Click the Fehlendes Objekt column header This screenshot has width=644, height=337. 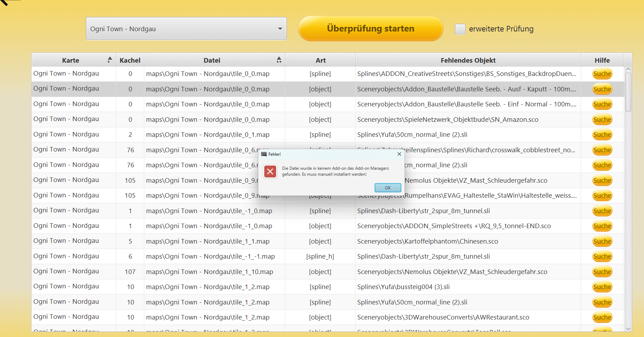pos(468,60)
